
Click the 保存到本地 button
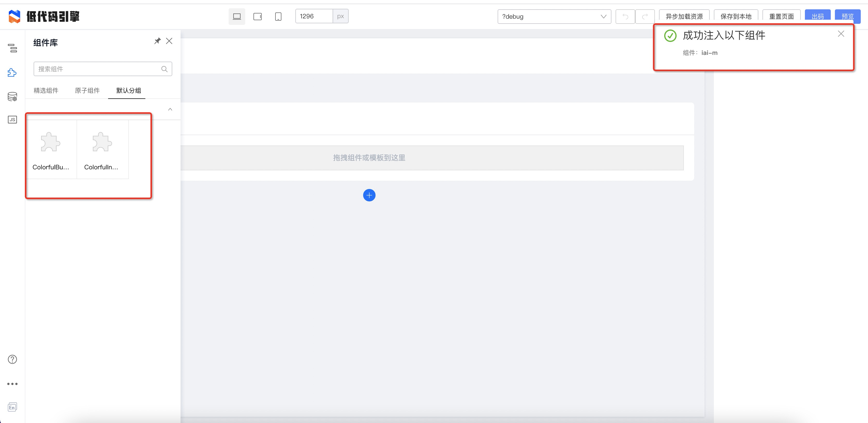tap(736, 16)
